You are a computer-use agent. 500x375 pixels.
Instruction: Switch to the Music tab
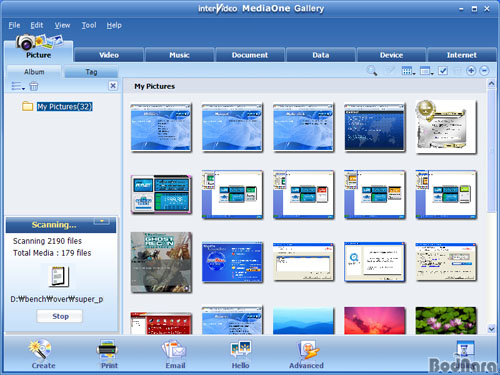pos(179,55)
